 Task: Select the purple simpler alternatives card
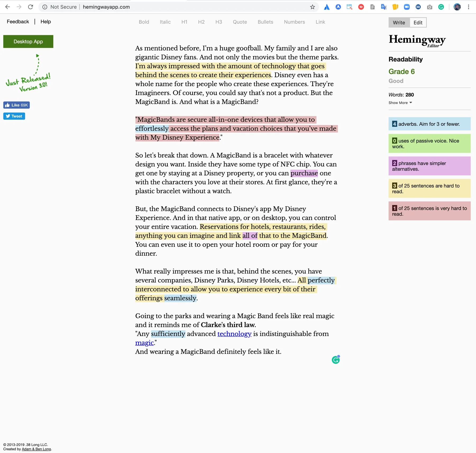point(429,166)
